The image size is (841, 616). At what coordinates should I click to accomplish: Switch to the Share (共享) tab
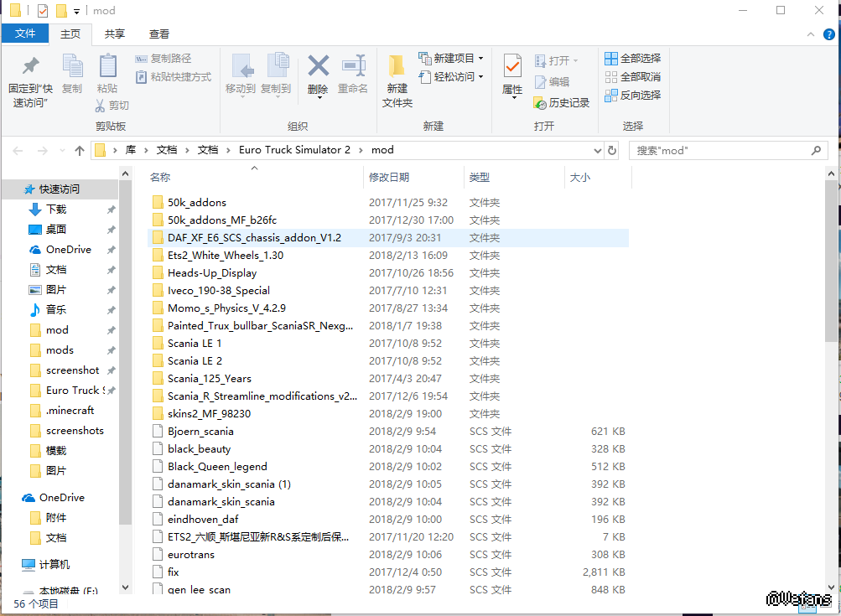tap(115, 34)
